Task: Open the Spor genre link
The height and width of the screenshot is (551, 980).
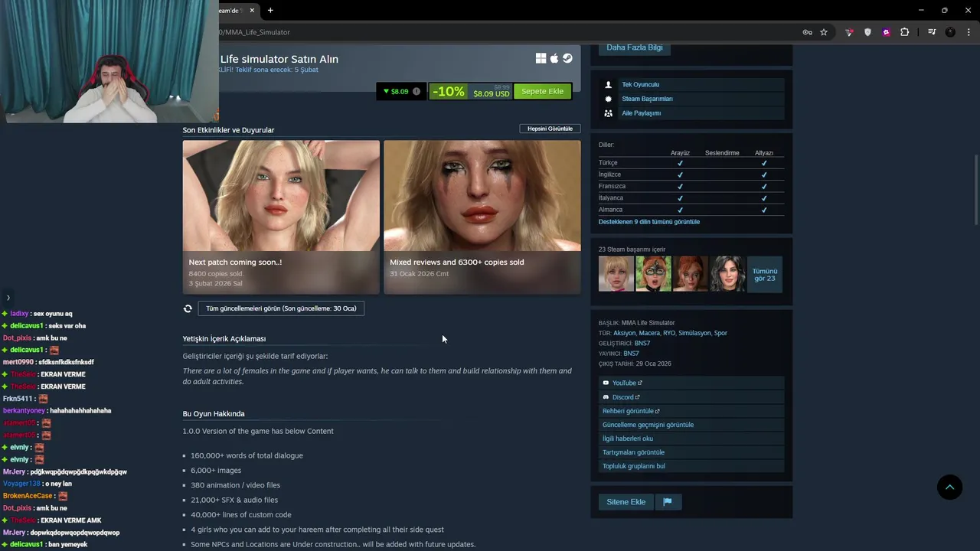Action: tap(720, 333)
